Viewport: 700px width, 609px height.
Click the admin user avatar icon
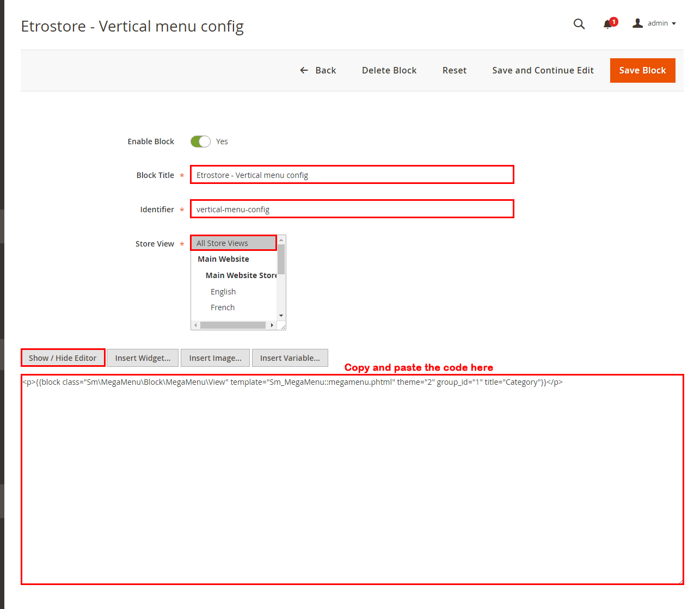point(637,23)
